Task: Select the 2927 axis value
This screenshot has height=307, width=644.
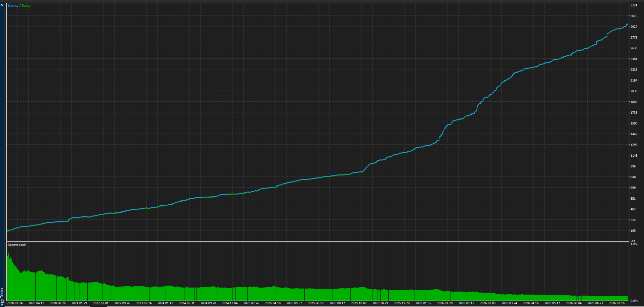Action: [x=634, y=27]
